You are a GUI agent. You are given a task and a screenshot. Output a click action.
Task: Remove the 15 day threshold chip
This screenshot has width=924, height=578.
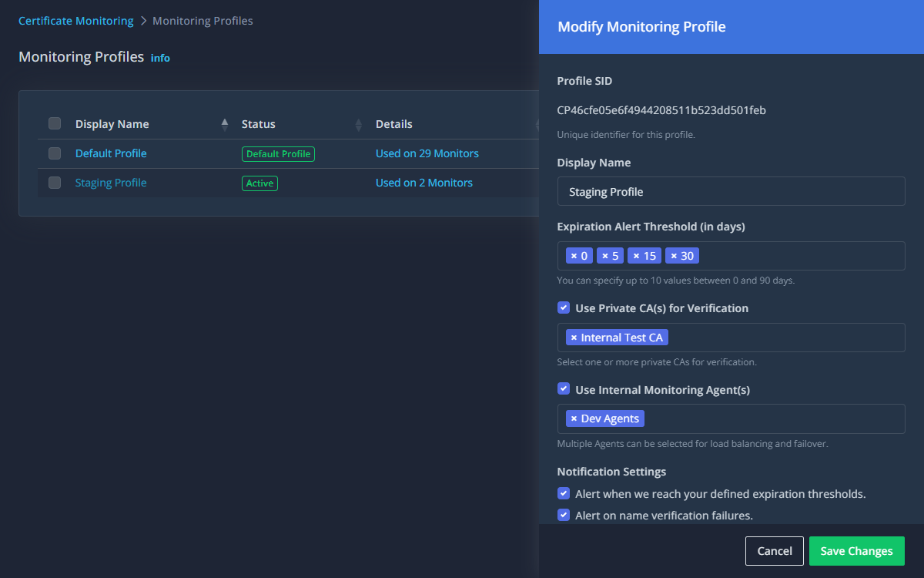click(637, 255)
